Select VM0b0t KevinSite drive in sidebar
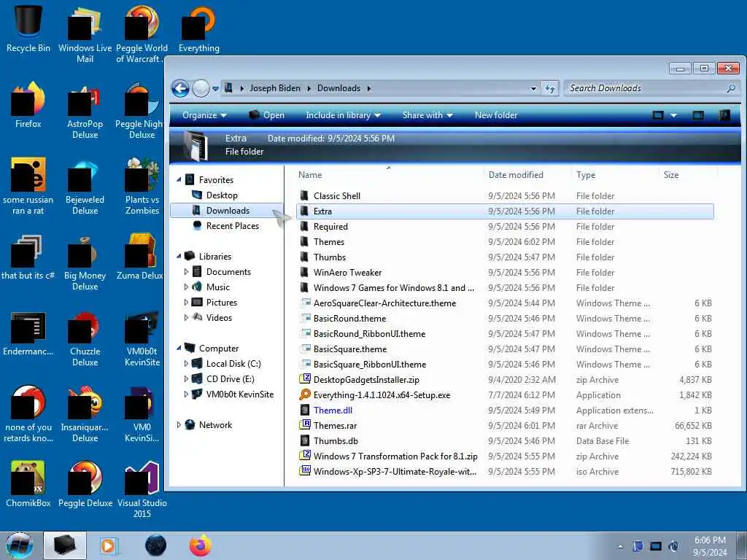The height and width of the screenshot is (560, 747). (239, 394)
